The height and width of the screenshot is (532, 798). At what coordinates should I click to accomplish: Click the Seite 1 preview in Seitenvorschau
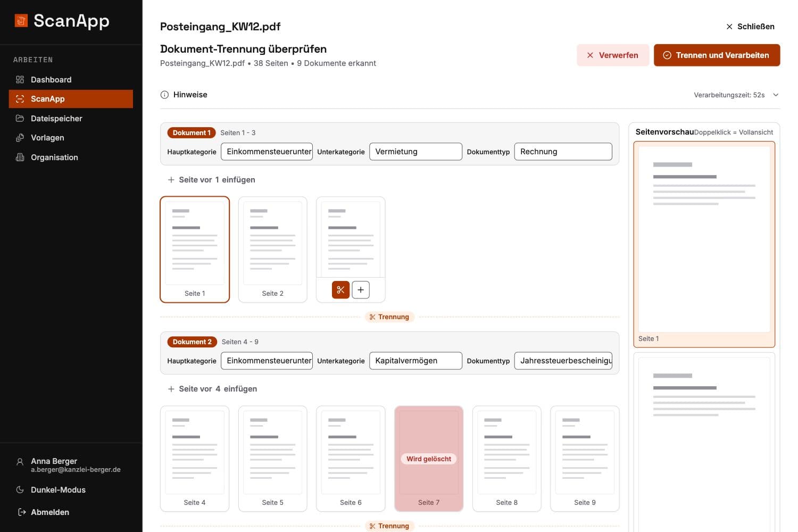pyautogui.click(x=704, y=244)
